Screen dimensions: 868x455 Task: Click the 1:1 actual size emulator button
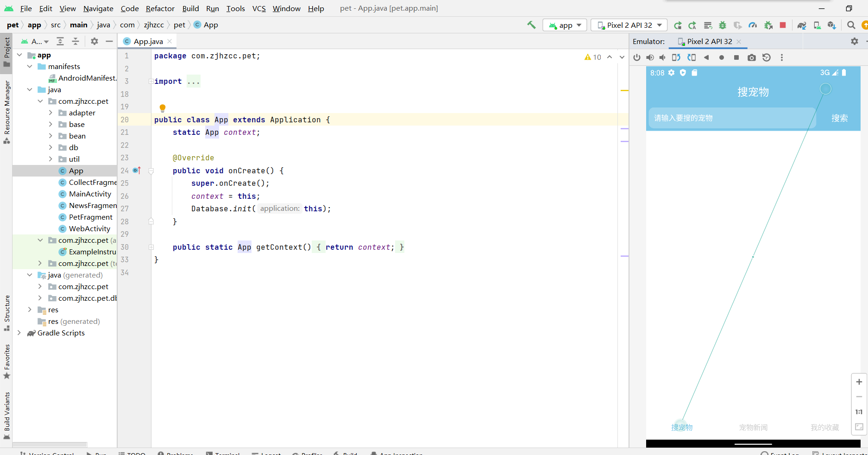click(859, 412)
